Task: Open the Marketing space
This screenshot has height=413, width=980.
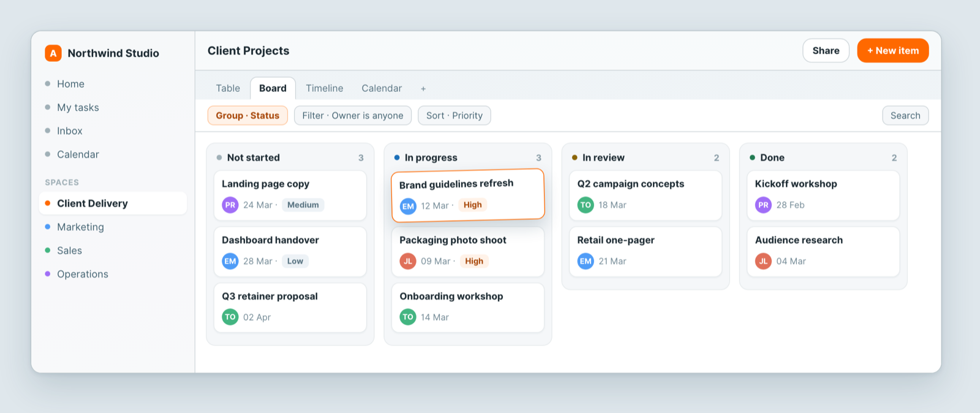Action: 113,227
